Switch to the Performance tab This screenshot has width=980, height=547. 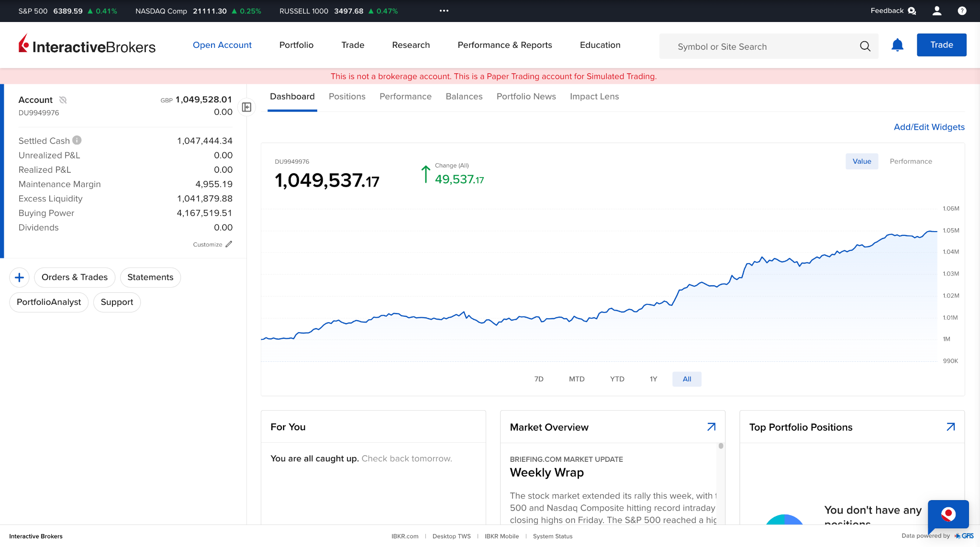pyautogui.click(x=405, y=97)
